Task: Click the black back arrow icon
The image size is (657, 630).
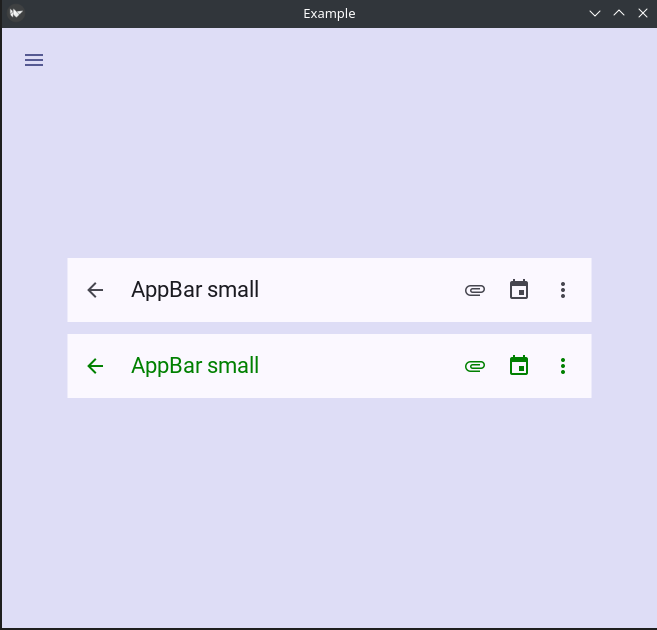Action: point(95,290)
